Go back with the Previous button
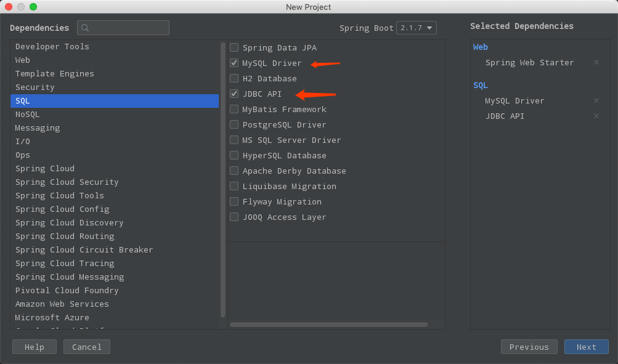Image resolution: width=618 pixels, height=364 pixels. (529, 347)
